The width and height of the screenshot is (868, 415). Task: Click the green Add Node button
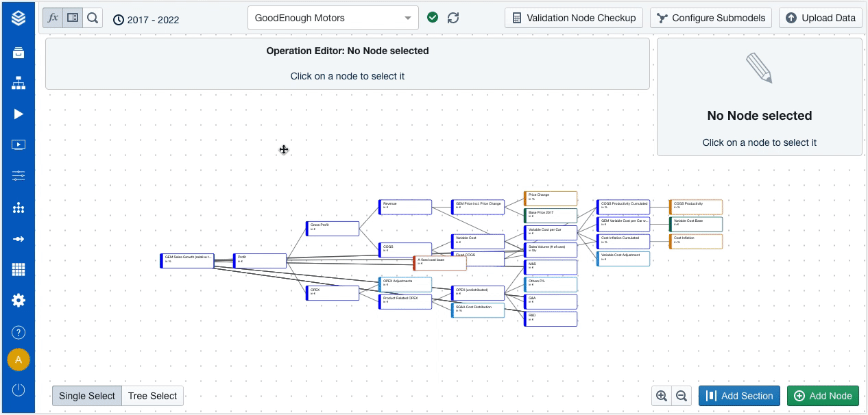click(x=823, y=396)
